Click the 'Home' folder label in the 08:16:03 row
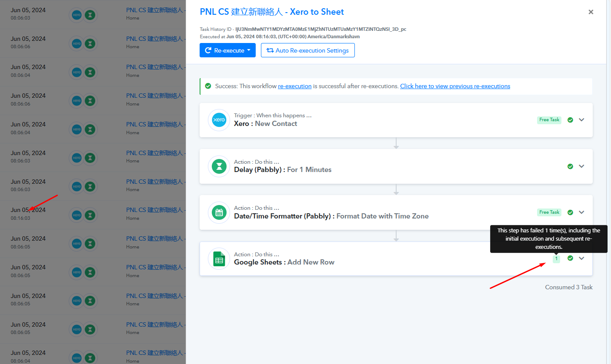The width and height of the screenshot is (611, 364). pos(133,218)
